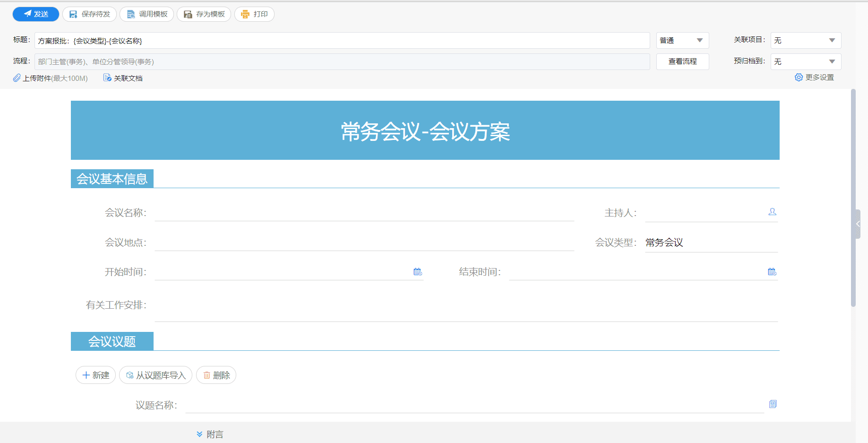Click the 流程 workflow field

coord(342,61)
